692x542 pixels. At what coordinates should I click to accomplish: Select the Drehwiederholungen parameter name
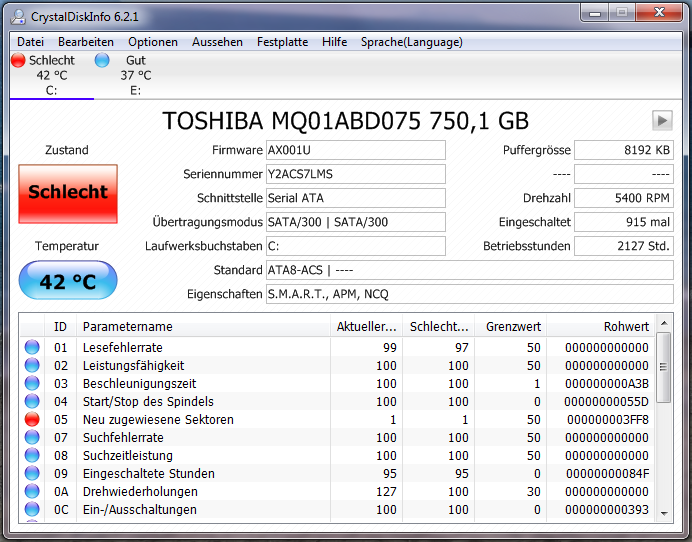click(x=140, y=491)
